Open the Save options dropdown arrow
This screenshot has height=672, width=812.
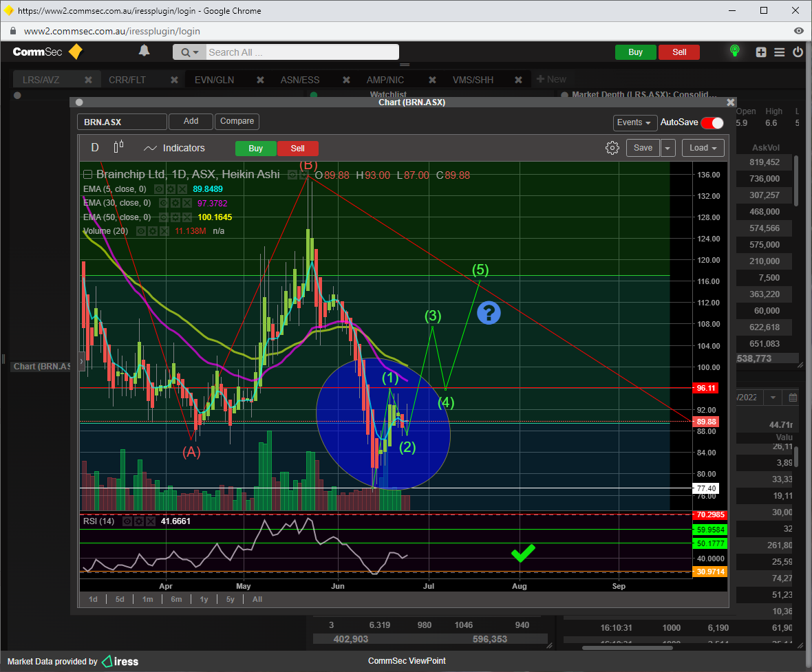pyautogui.click(x=667, y=148)
